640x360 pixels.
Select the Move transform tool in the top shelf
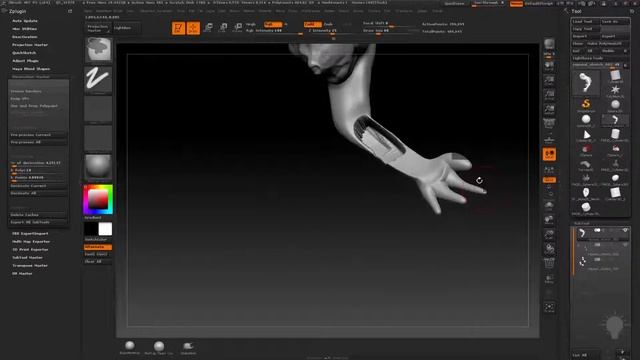(x=208, y=28)
